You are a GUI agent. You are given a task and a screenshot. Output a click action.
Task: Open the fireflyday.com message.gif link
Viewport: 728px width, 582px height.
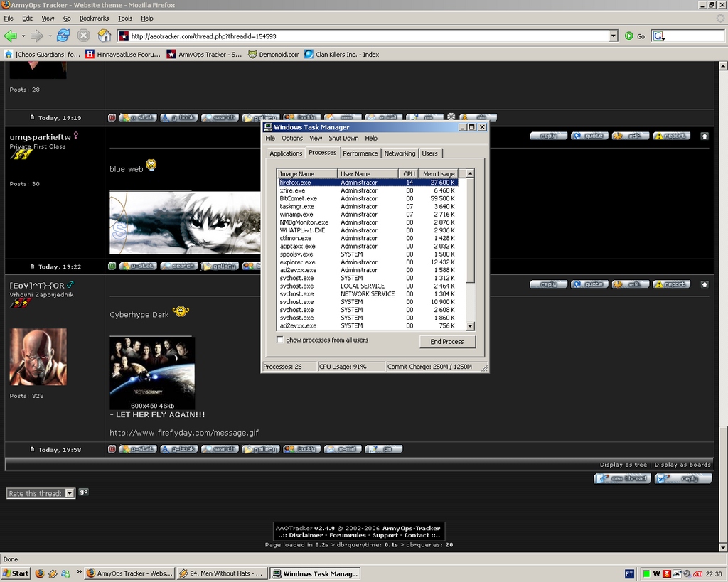tap(184, 433)
